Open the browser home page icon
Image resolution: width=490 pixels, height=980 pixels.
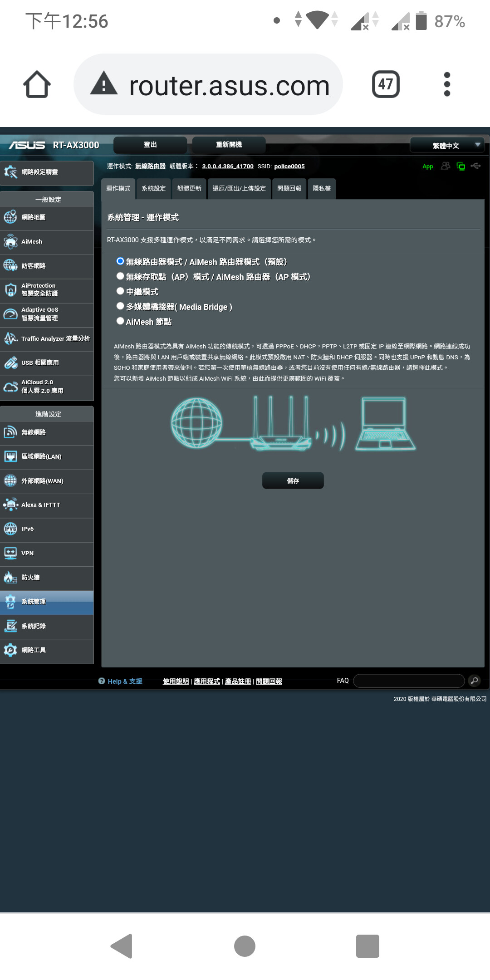click(37, 84)
